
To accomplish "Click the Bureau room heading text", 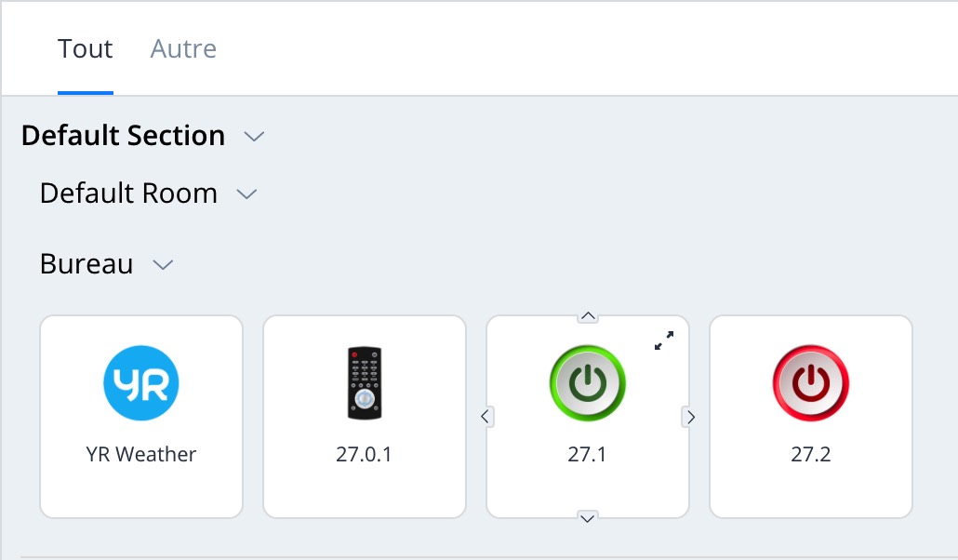I will 86,264.
